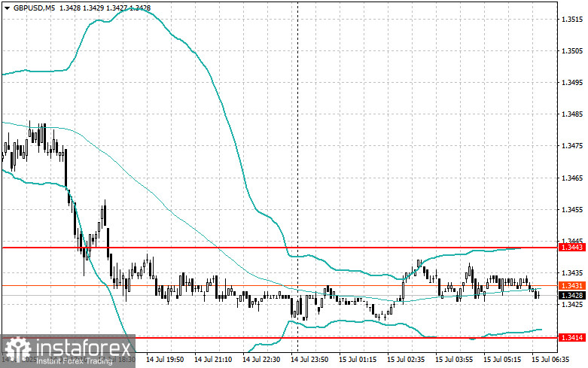Click the 14 Jul 22:30 time label
This screenshot has width=588, height=368.
(x=261, y=360)
